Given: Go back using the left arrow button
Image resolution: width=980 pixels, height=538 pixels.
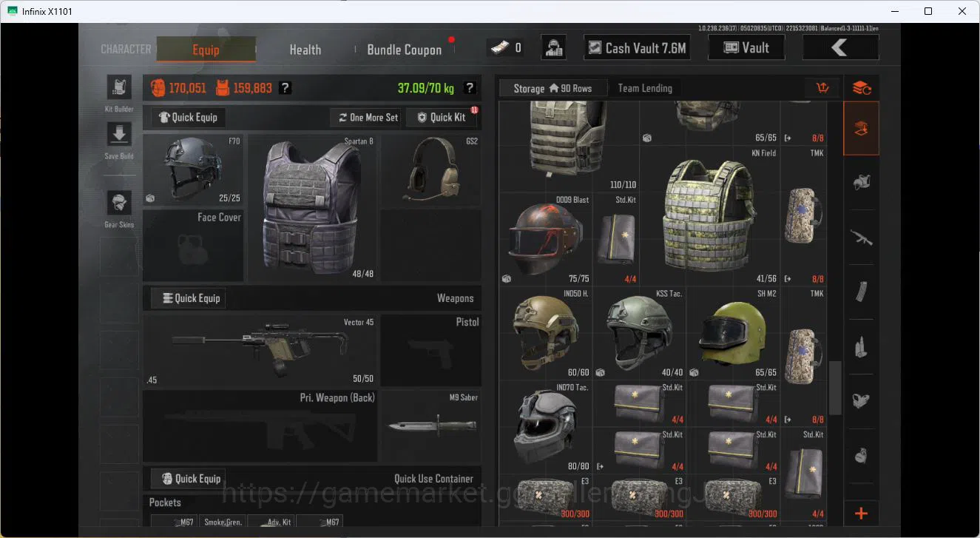Looking at the screenshot, I should [x=840, y=47].
